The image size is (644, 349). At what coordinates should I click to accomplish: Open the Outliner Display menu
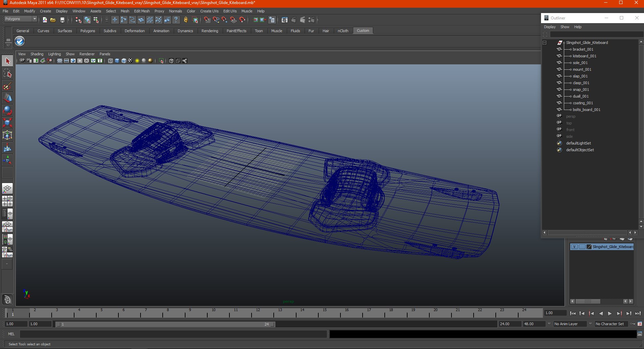(x=550, y=27)
